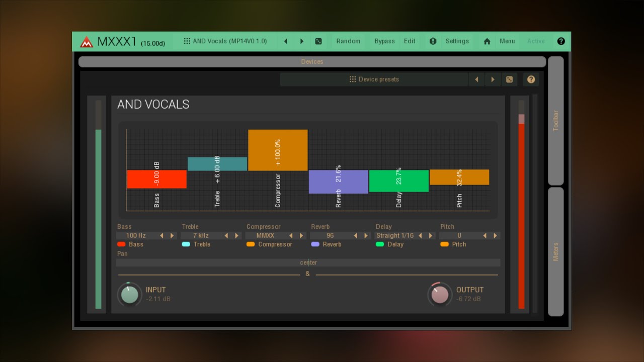
Task: Open the Meters side tab
Action: [x=555, y=251]
